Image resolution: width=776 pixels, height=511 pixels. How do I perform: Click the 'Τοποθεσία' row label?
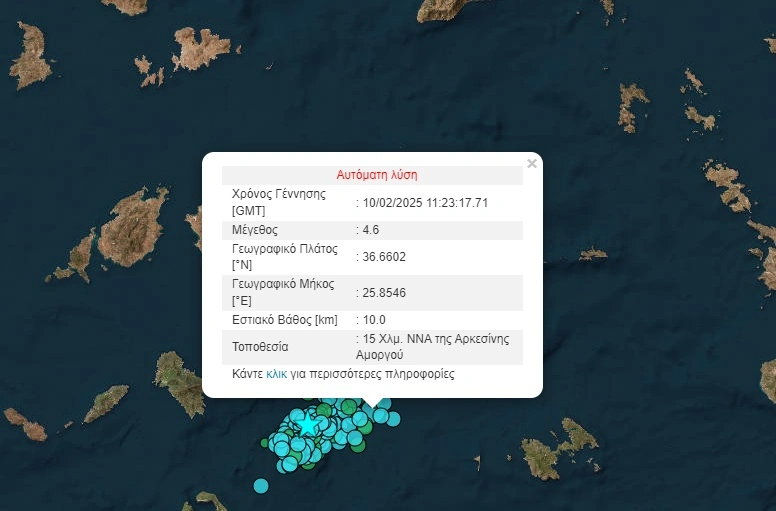point(260,347)
